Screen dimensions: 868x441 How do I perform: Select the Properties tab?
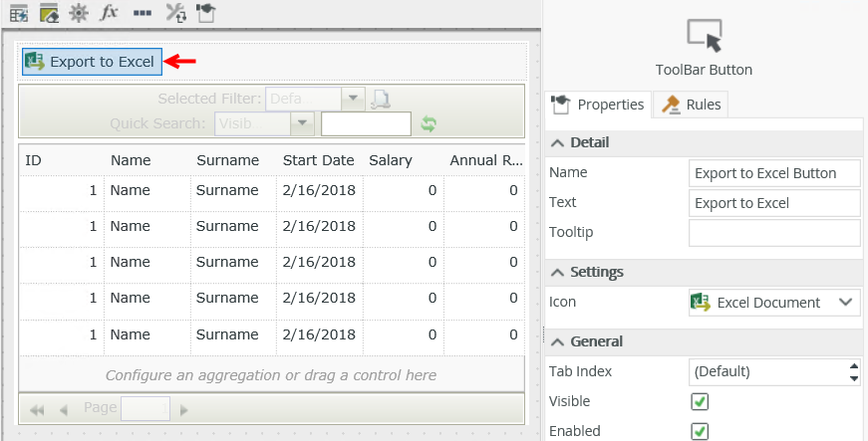[x=599, y=104]
